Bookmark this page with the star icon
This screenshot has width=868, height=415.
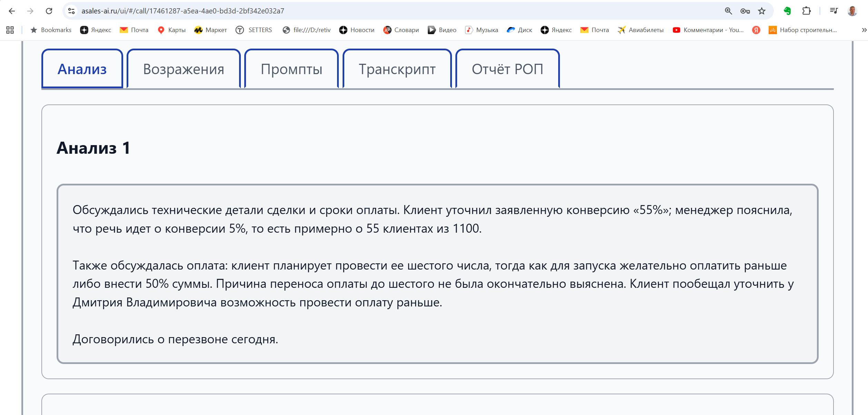point(762,11)
